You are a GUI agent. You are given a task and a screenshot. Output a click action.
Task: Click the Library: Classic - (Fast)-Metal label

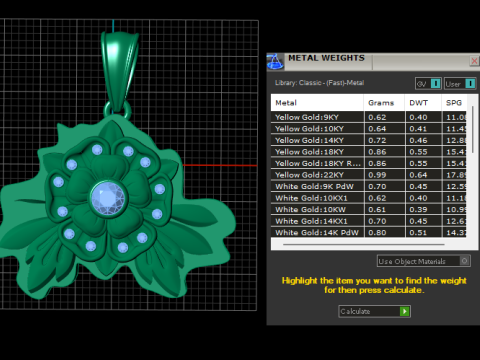tap(319, 83)
